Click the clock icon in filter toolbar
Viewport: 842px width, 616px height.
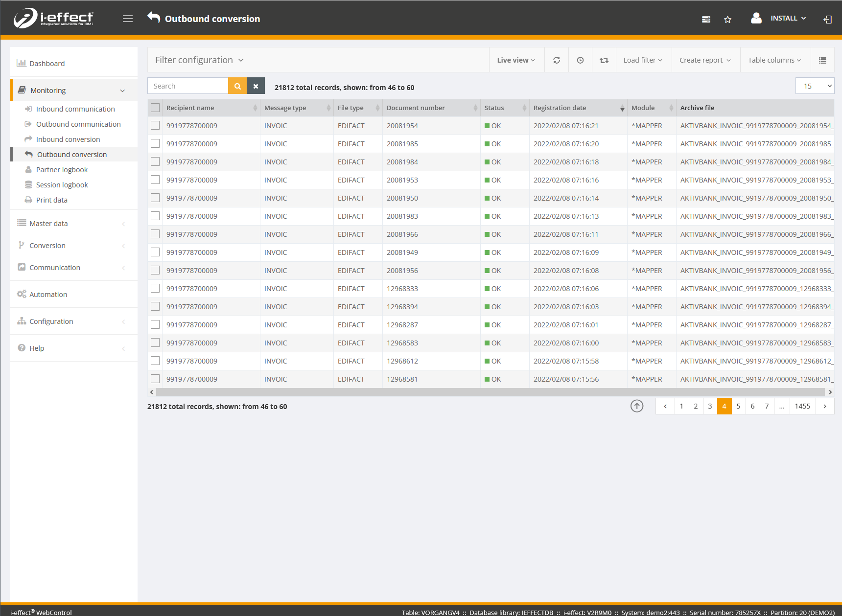[x=580, y=60]
